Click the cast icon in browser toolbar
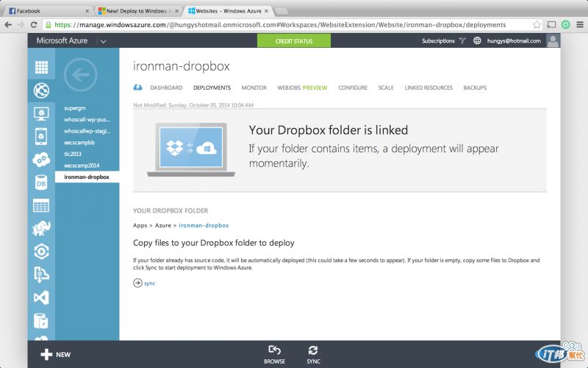This screenshot has width=588, height=368. 551,25
